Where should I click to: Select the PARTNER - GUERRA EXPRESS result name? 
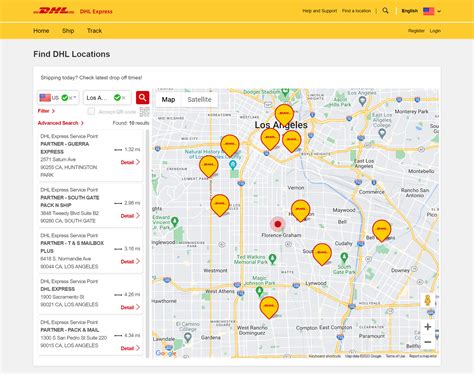click(x=65, y=148)
